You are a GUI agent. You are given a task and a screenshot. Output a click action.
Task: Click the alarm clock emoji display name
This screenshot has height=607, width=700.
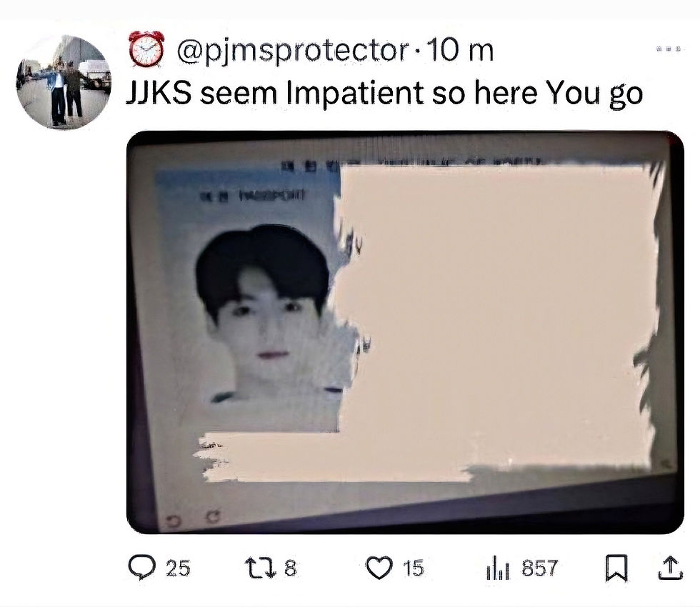click(146, 49)
